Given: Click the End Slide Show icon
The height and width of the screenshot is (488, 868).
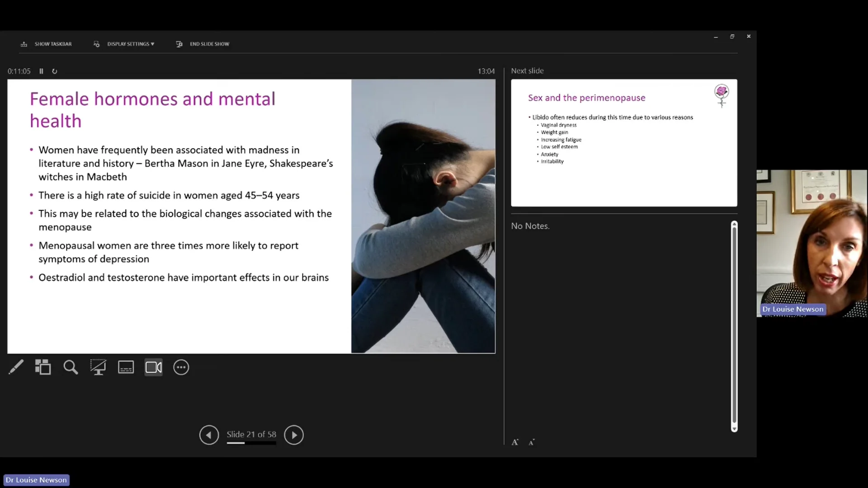Looking at the screenshot, I should point(179,44).
